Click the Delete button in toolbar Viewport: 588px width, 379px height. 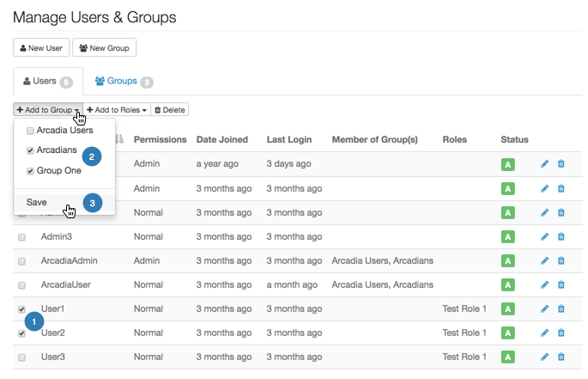point(170,110)
